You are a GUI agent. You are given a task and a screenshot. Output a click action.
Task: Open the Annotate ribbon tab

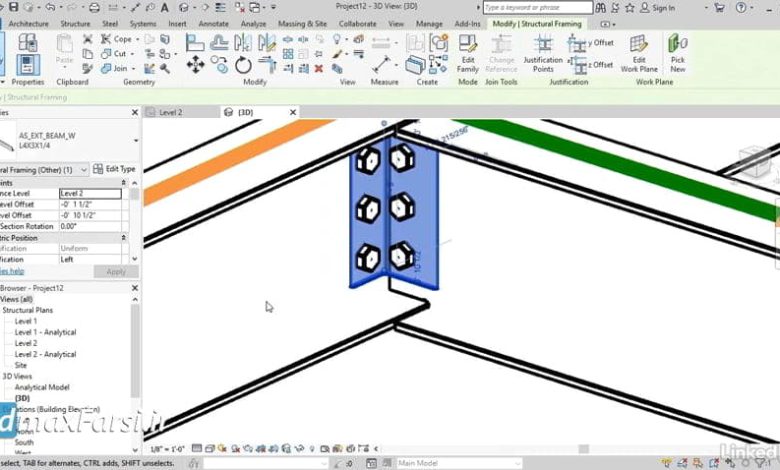click(213, 24)
